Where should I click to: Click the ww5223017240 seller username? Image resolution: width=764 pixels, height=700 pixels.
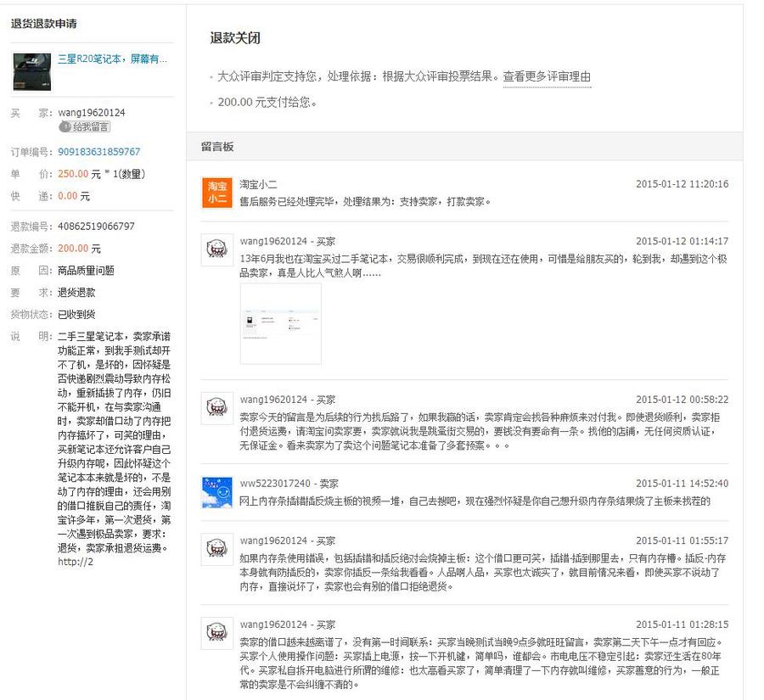275,484
